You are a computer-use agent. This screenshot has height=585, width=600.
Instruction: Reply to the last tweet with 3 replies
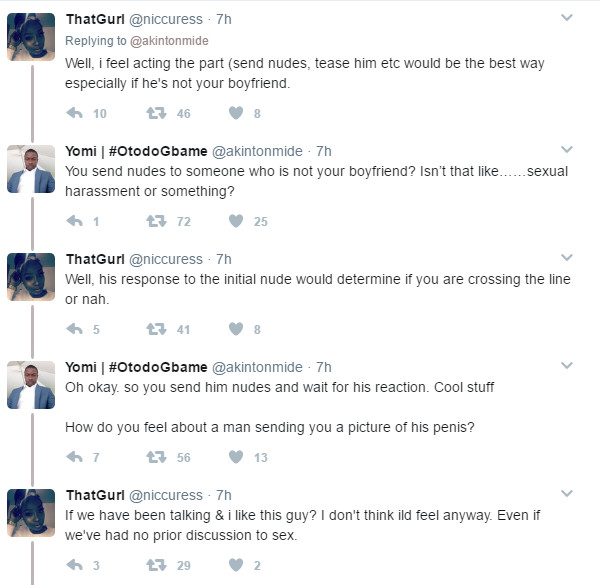(x=75, y=564)
